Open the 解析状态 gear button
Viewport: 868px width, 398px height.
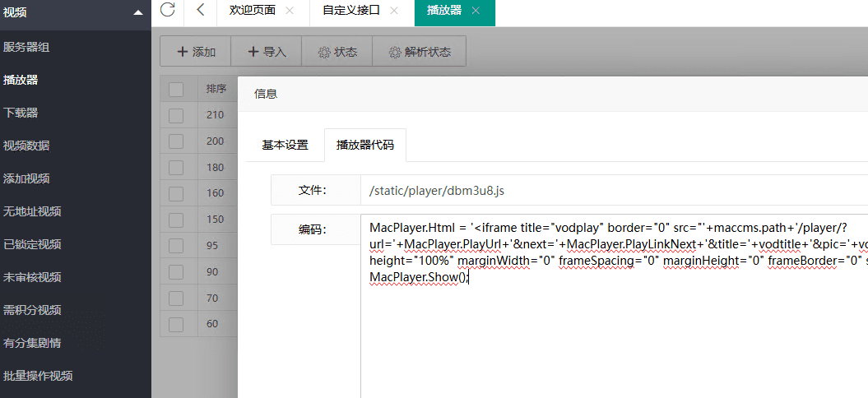tap(420, 52)
